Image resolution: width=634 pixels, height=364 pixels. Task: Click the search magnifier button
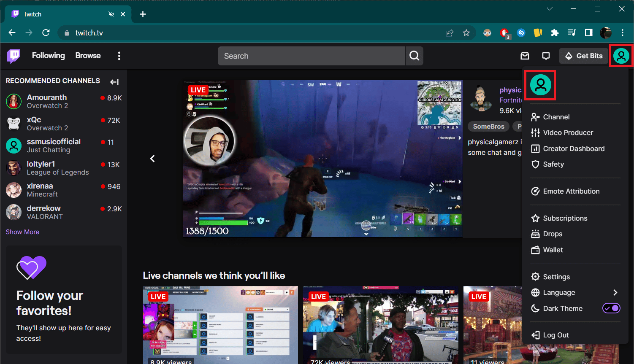415,56
